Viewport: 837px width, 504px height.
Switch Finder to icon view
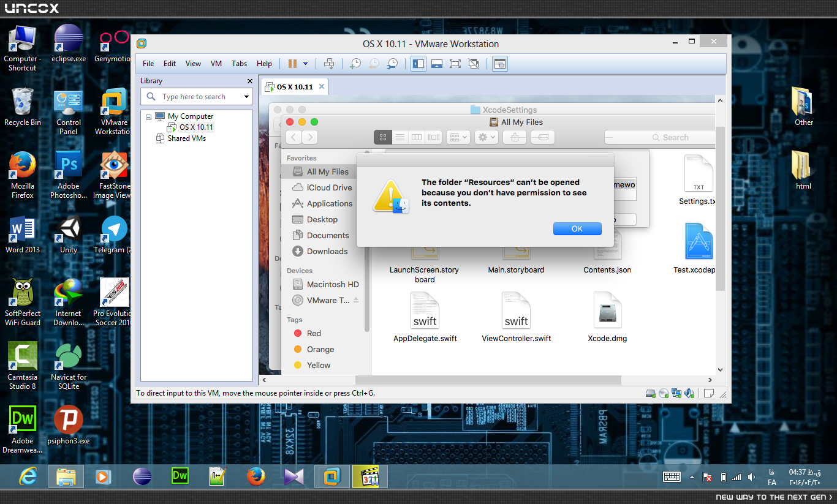[x=383, y=137]
